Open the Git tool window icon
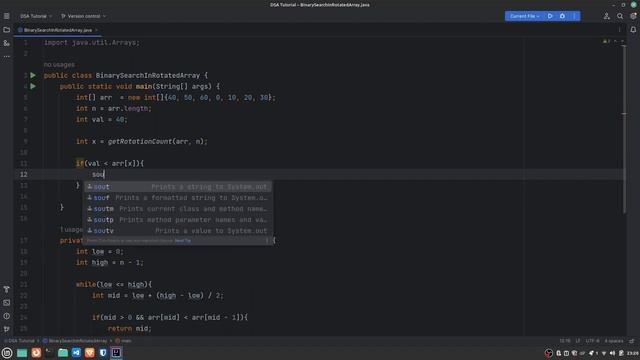This screenshot has height=360, width=640. tap(7, 329)
